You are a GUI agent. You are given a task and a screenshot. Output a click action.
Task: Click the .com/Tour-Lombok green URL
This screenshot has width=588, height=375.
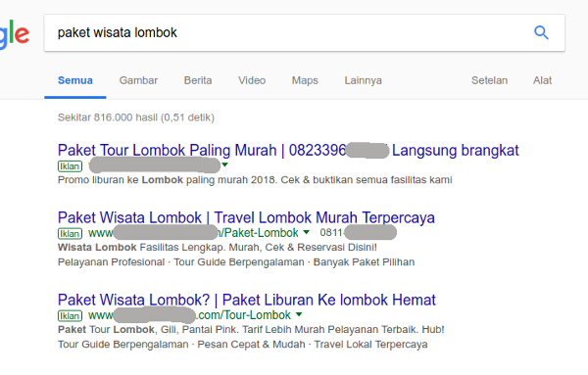(x=189, y=315)
